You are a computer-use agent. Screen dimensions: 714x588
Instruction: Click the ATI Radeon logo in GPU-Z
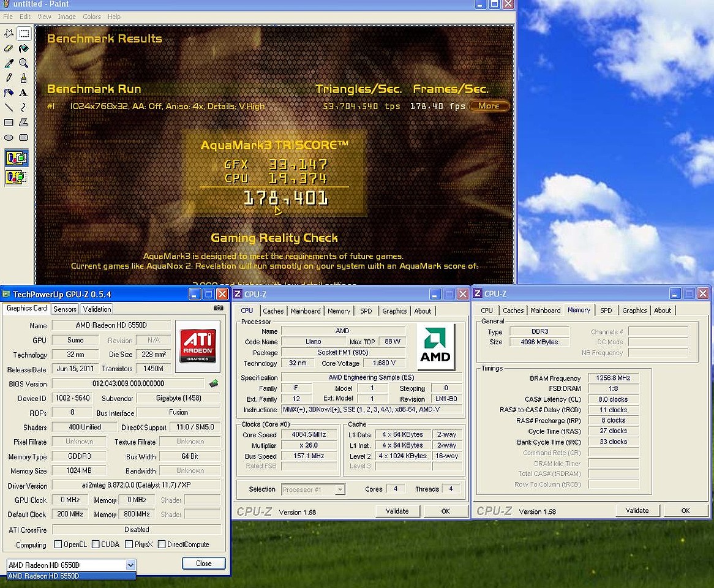click(197, 346)
